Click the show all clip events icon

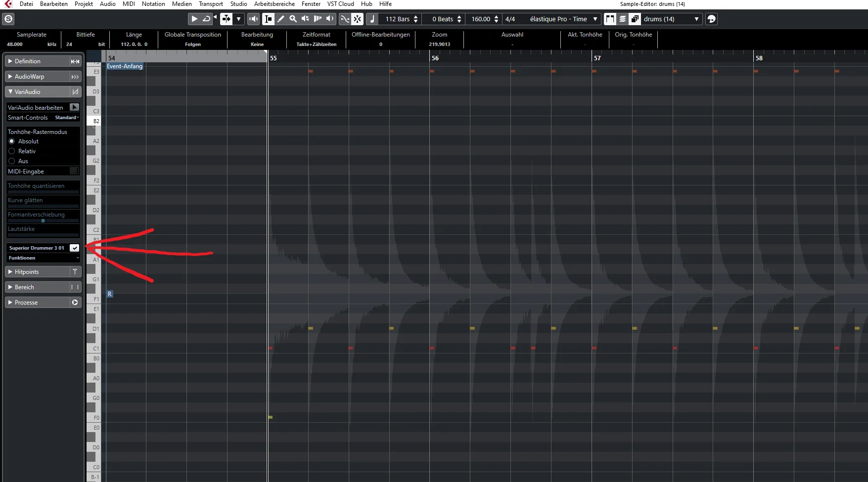622,19
